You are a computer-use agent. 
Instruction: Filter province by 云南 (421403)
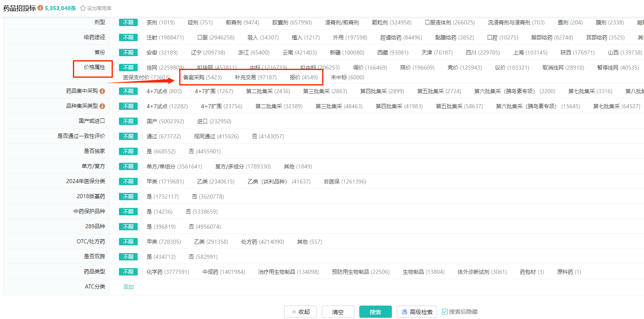click(300, 52)
